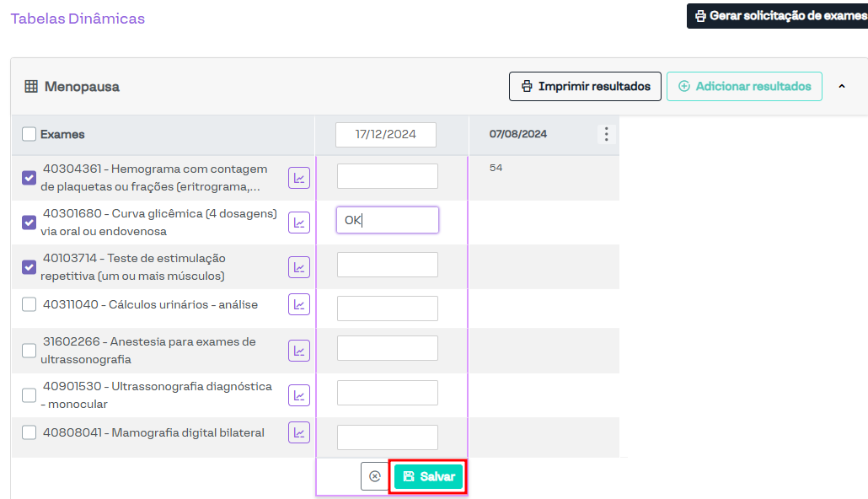The image size is (868, 499).
Task: Open chart icon for Cálculos urinários row
Action: (x=299, y=304)
